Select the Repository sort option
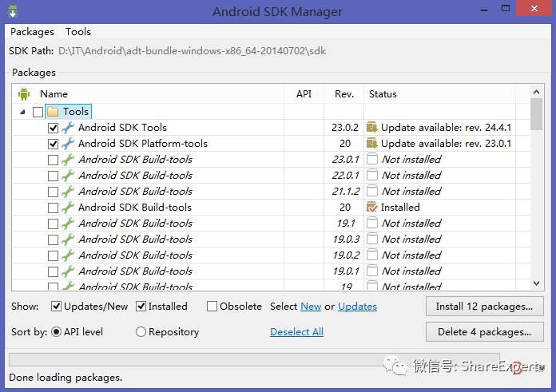This screenshot has width=556, height=392. pyautogui.click(x=141, y=332)
